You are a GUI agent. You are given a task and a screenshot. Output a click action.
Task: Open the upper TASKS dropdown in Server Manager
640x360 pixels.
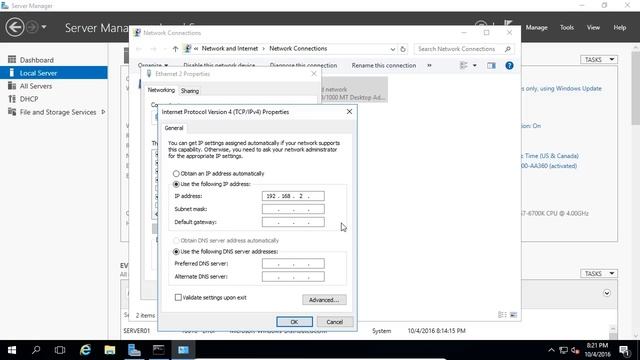[x=598, y=60]
